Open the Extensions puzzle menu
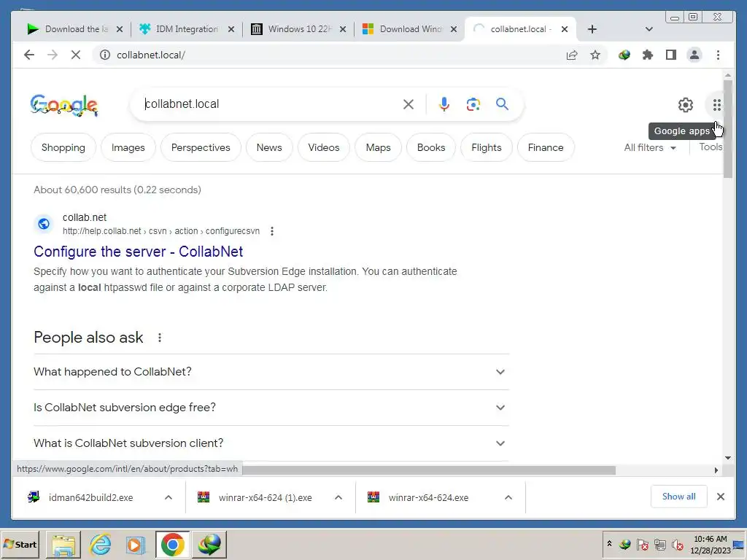Image resolution: width=747 pixels, height=560 pixels. [648, 55]
